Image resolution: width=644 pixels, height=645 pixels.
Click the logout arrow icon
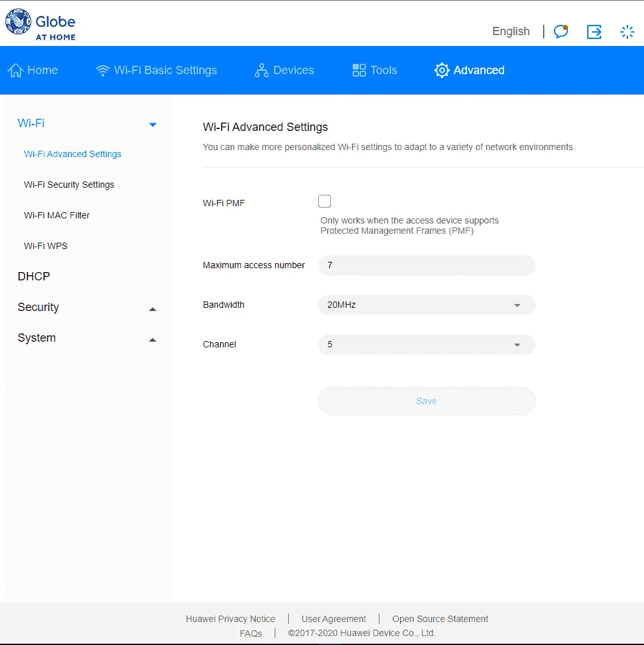[594, 32]
